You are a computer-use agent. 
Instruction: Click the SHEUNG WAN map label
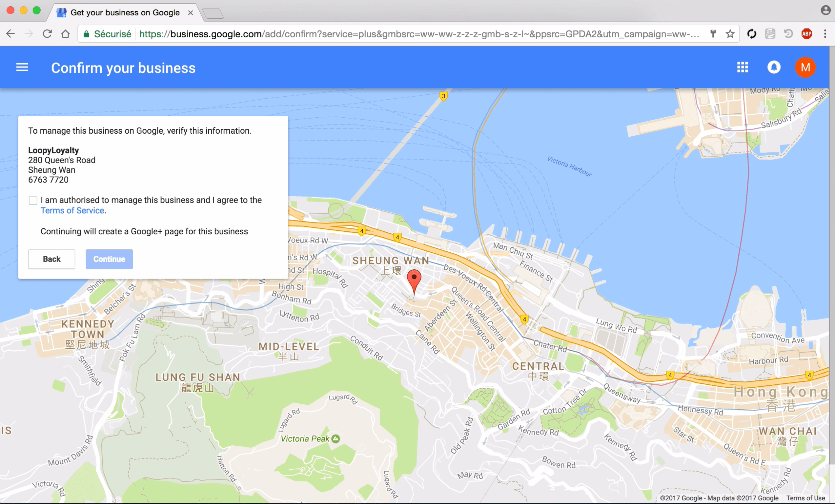pyautogui.click(x=391, y=261)
